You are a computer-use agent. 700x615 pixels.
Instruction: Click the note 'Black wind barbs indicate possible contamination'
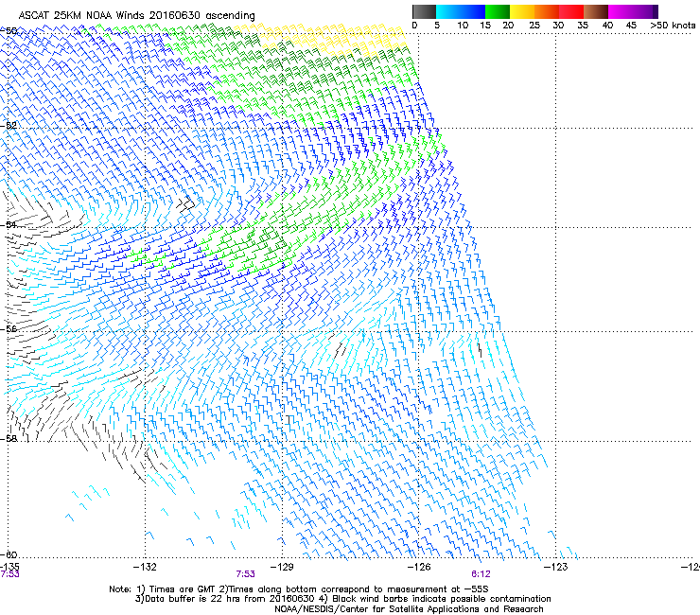coord(442,599)
